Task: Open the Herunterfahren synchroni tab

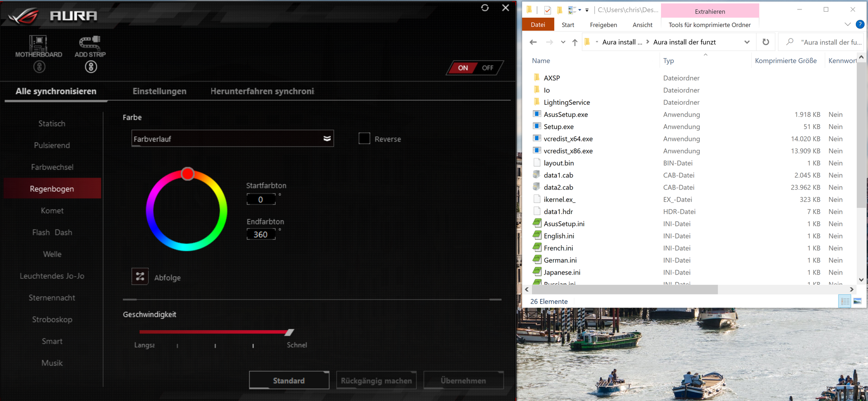Action: pos(262,91)
